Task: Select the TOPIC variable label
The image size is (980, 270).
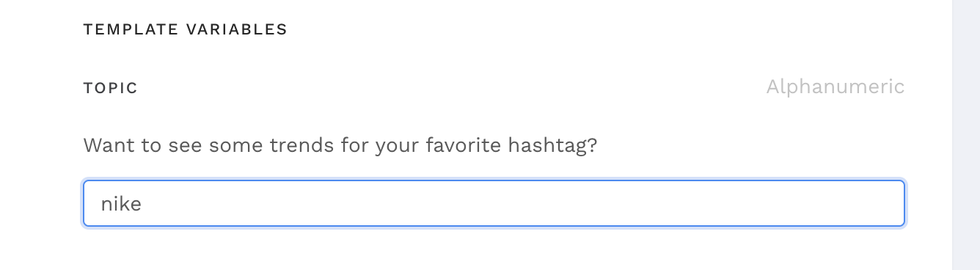Action: pyautogui.click(x=111, y=88)
